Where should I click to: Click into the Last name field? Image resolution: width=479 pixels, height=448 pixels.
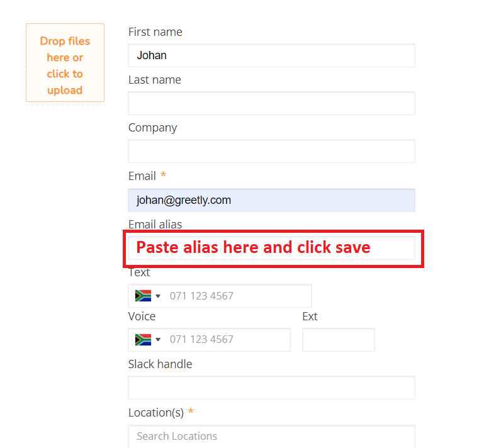click(x=271, y=103)
